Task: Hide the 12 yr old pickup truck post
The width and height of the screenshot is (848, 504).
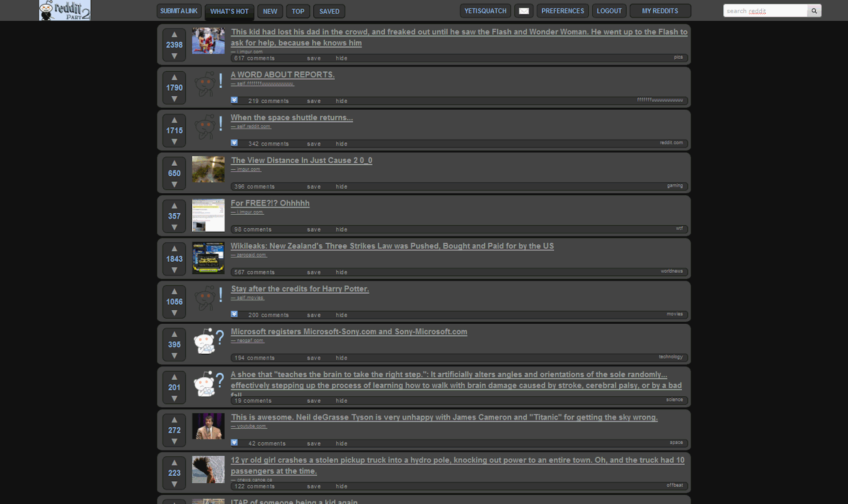Action: (341, 486)
